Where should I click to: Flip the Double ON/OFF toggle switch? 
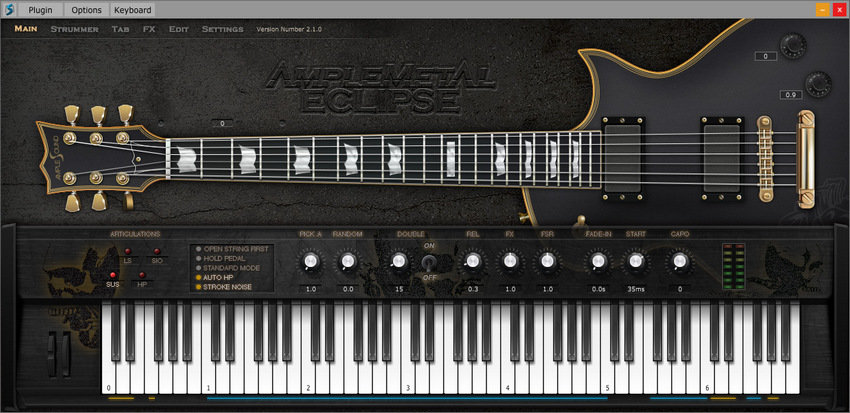click(429, 262)
